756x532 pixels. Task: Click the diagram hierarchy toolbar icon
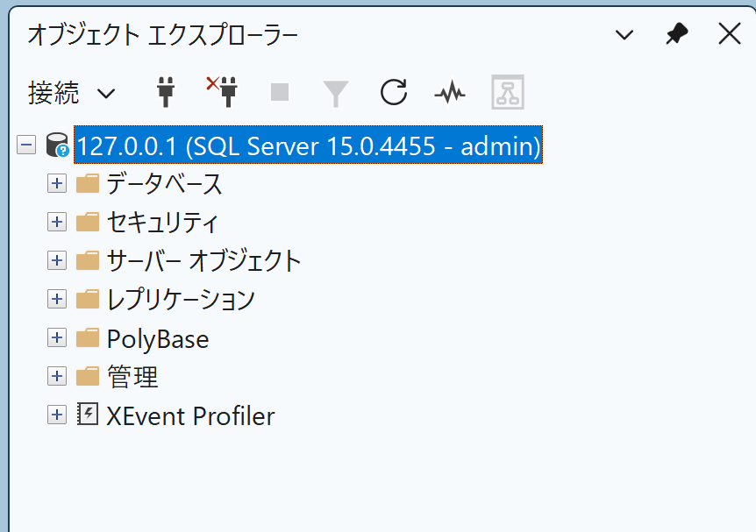point(508,92)
